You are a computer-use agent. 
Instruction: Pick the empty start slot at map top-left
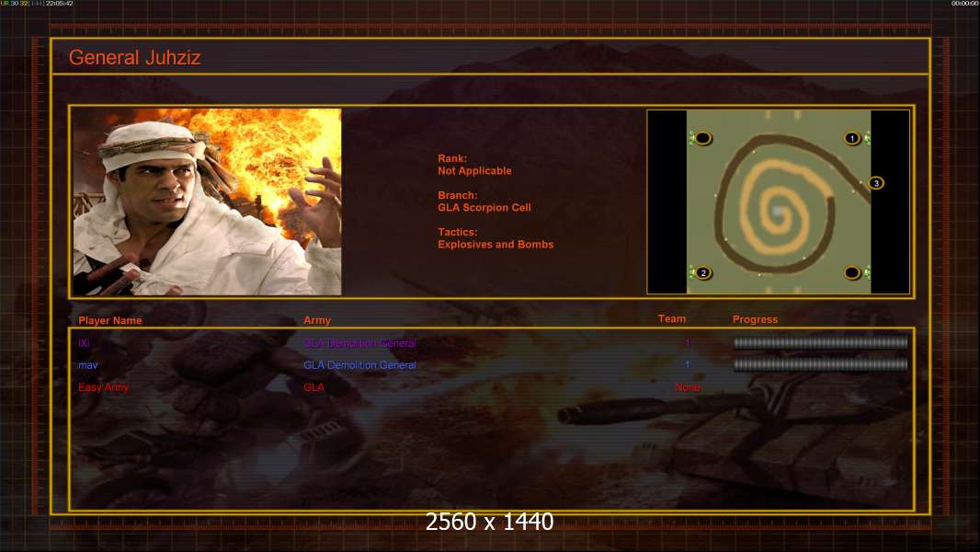click(702, 138)
